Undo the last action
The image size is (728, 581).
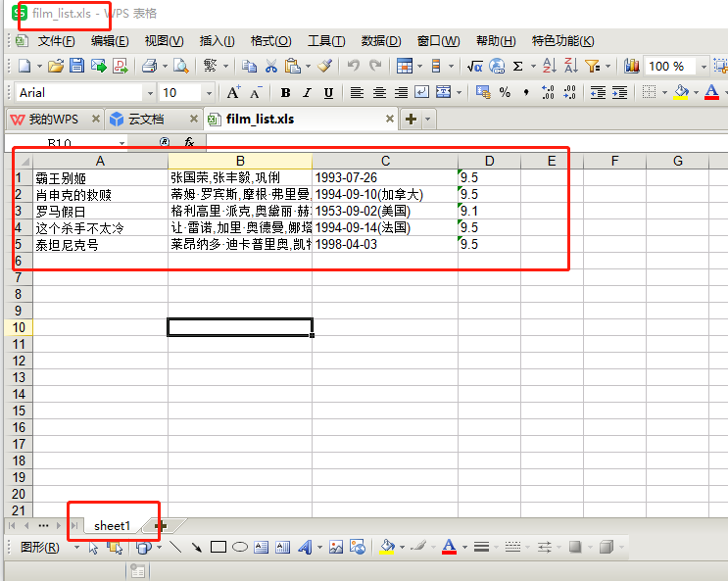(x=354, y=66)
